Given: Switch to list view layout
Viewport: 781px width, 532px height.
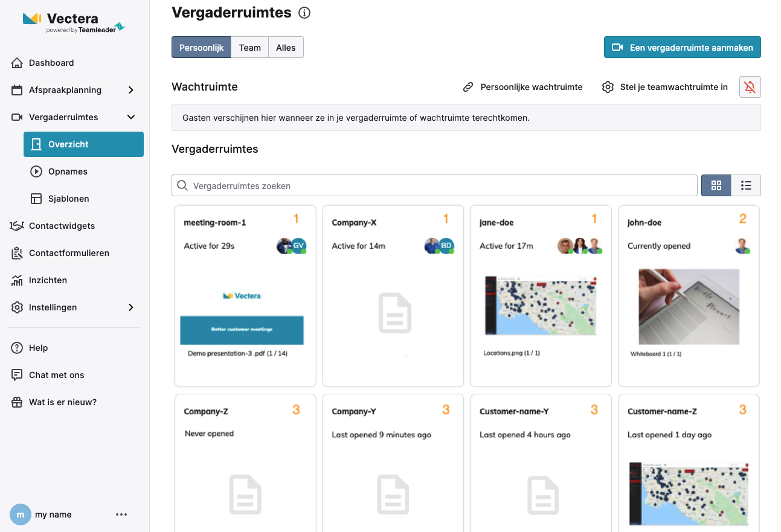Looking at the screenshot, I should [x=746, y=186].
